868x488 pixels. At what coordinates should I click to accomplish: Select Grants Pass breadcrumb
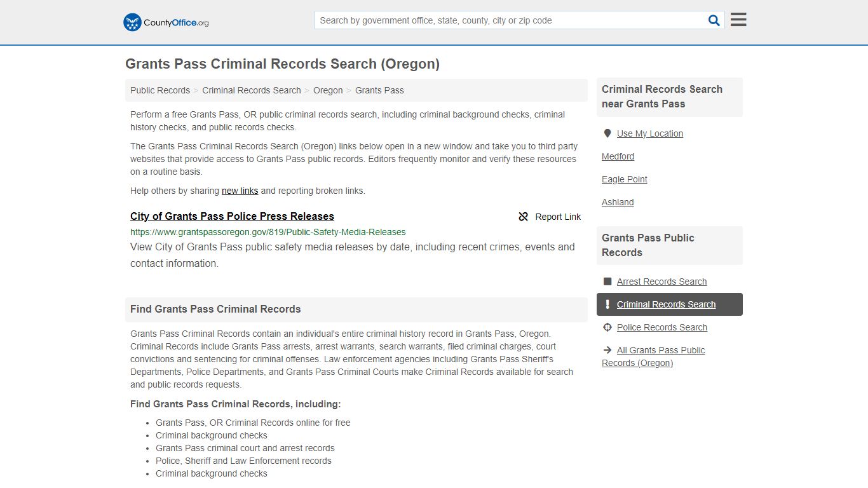(x=379, y=90)
